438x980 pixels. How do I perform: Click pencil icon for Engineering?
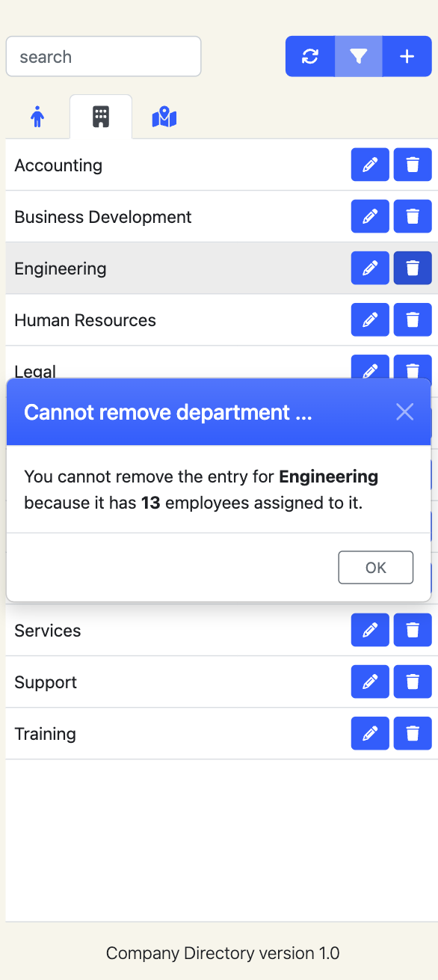coord(370,268)
